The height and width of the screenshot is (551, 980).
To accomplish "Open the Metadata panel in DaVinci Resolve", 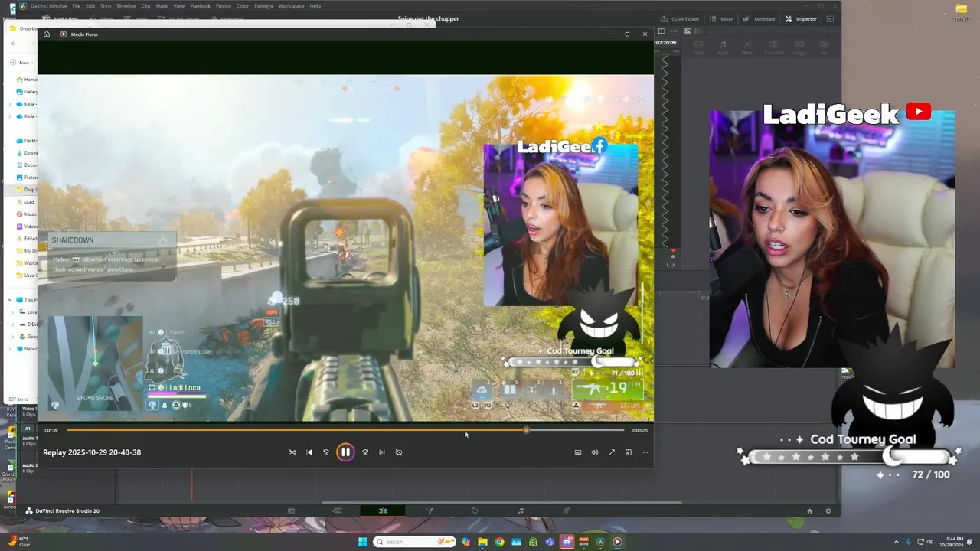I will (x=759, y=19).
